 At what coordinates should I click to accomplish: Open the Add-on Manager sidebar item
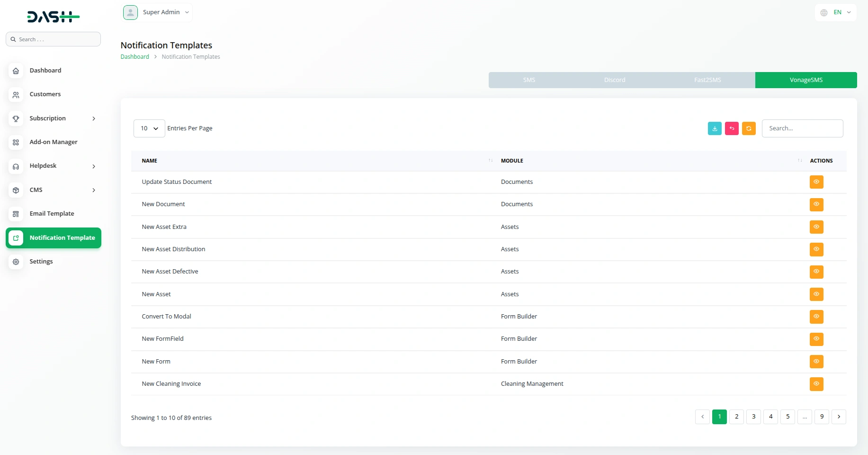coord(53,142)
